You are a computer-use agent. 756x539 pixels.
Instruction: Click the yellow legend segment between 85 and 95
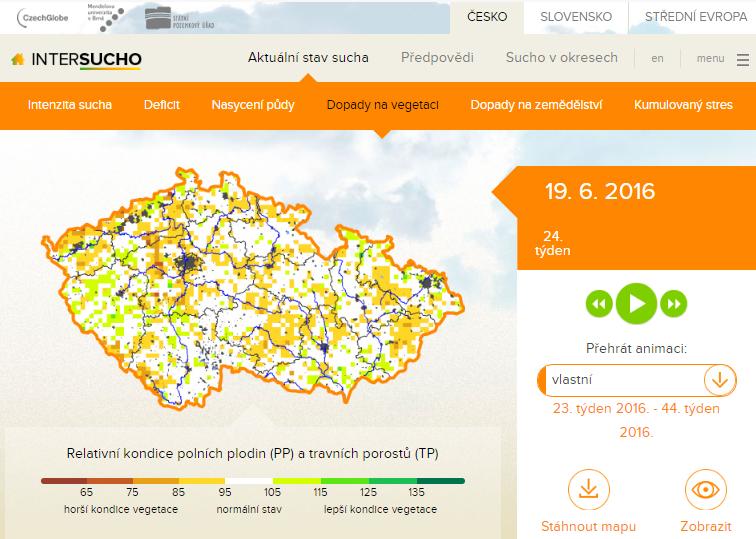click(x=202, y=481)
